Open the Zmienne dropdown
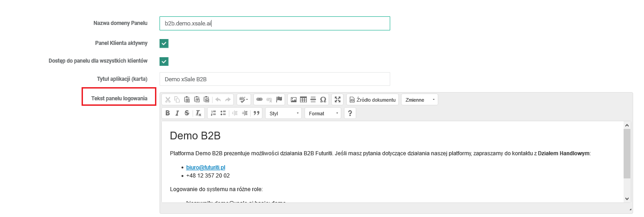The width and height of the screenshot is (644, 217). (420, 99)
